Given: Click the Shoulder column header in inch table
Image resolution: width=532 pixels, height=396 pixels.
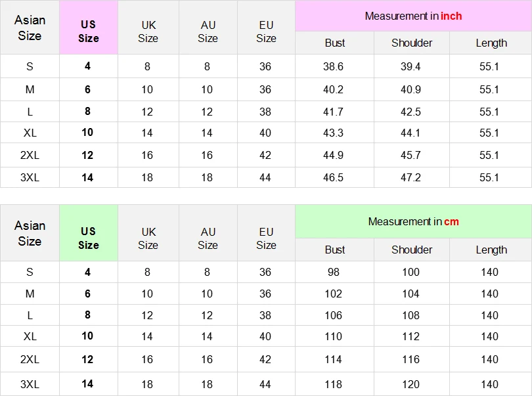Looking at the screenshot, I should click(x=412, y=43).
